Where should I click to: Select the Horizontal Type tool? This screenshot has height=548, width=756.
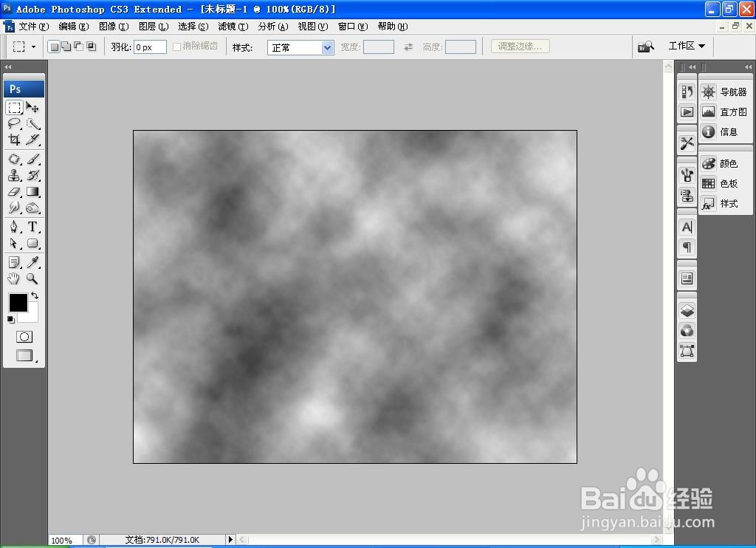32,227
